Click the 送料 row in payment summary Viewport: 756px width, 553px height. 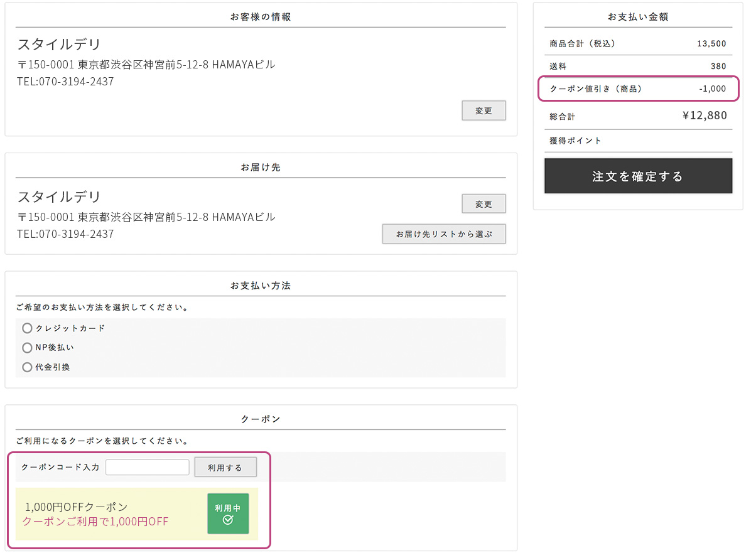(x=637, y=66)
